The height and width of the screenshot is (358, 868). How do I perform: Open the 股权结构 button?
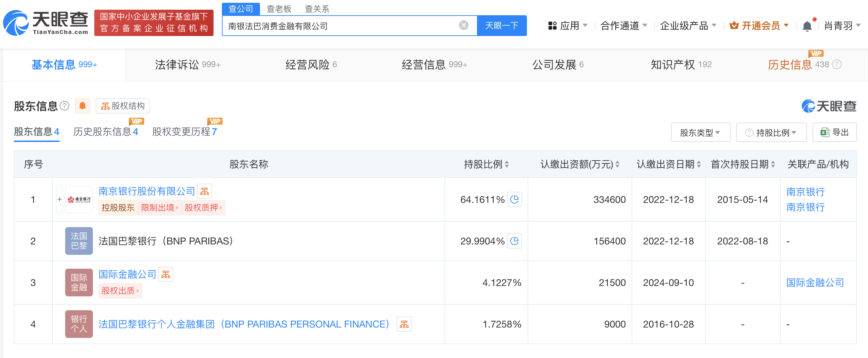click(123, 106)
